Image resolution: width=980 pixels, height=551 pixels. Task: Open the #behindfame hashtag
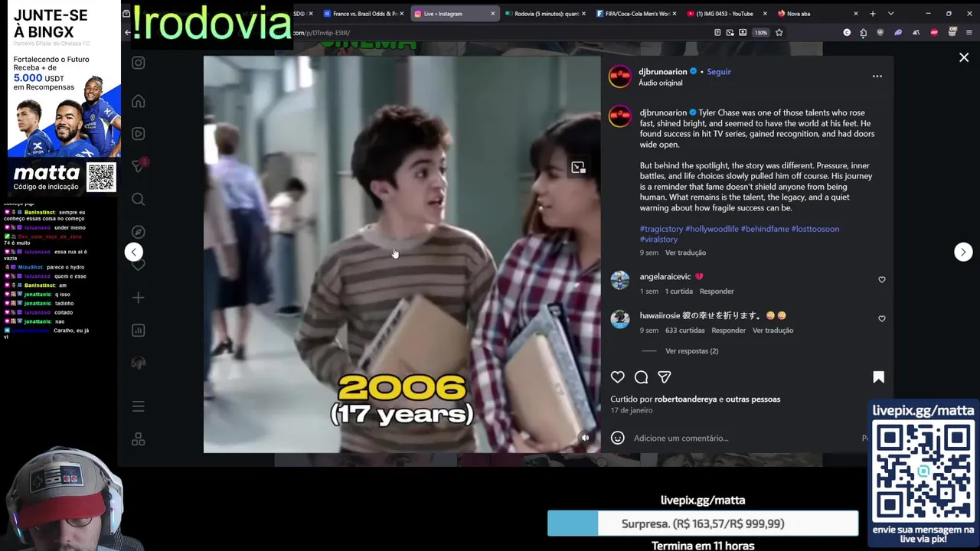tap(764, 229)
